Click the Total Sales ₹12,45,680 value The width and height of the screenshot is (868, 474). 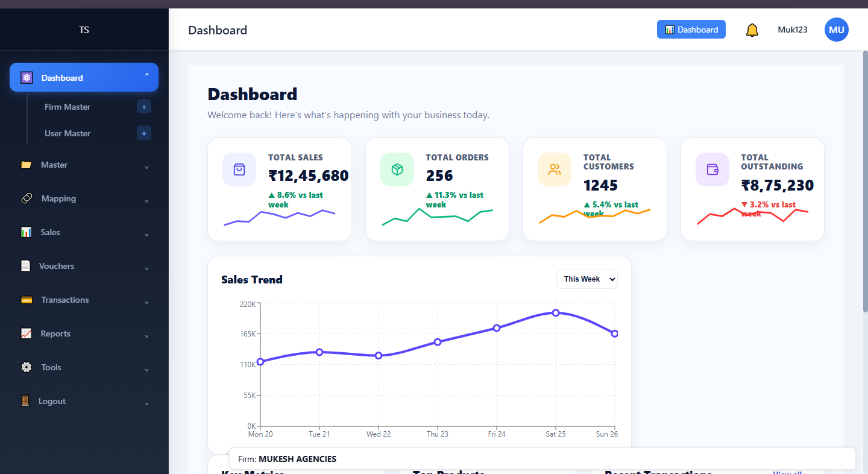click(309, 176)
